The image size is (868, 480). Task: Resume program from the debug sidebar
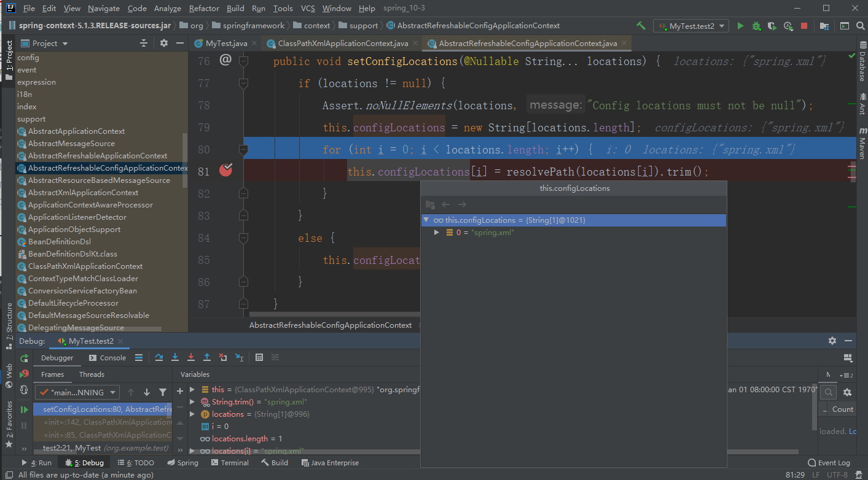tap(24, 409)
